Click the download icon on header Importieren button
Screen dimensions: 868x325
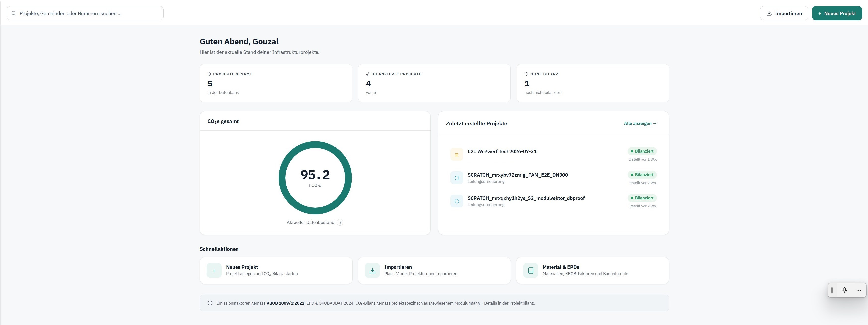[x=769, y=13]
